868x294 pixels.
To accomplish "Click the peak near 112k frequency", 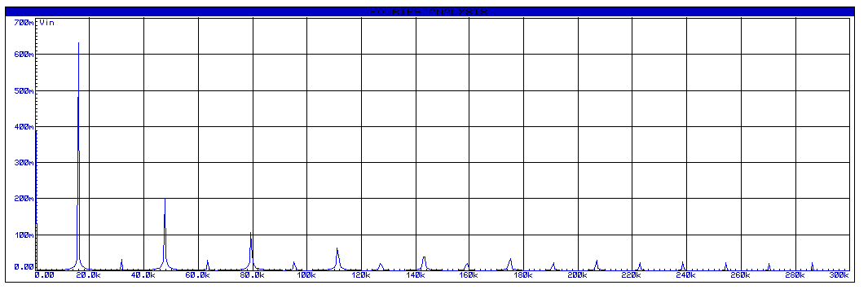I will [x=337, y=258].
